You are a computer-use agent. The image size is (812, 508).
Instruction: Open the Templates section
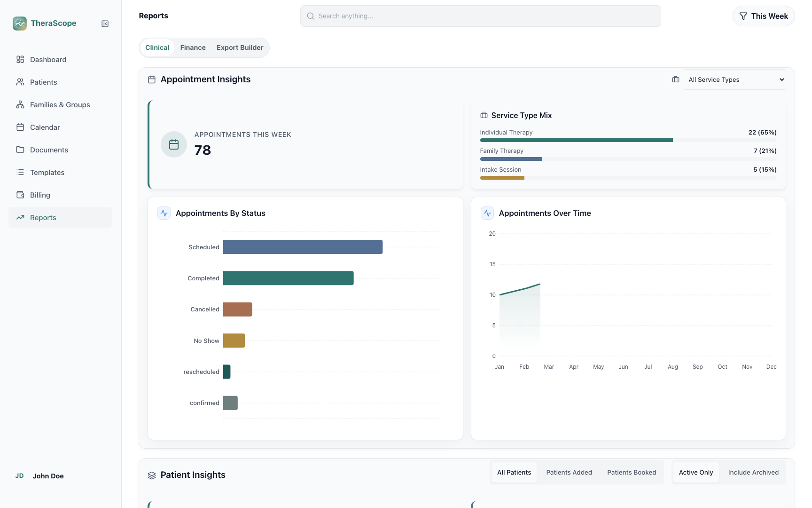click(x=60, y=172)
